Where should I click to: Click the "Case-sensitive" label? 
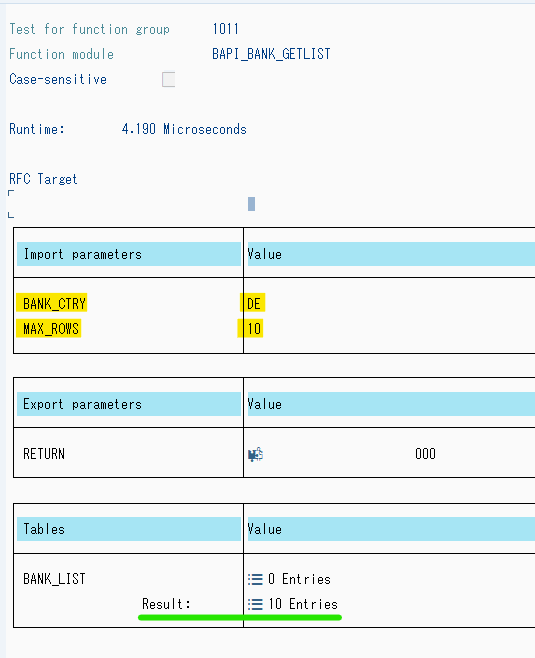[58, 79]
